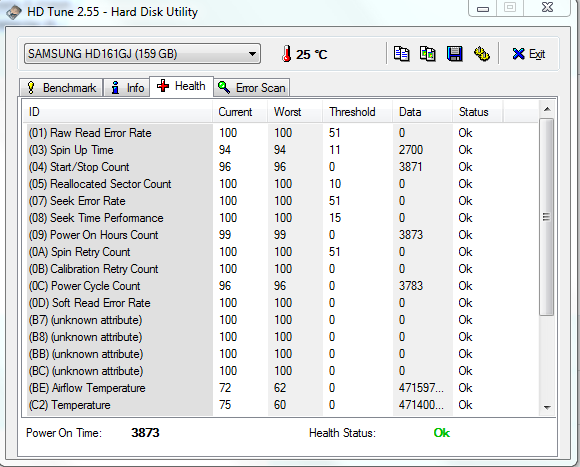Click the blue floppy disk save icon
Screen dimensions: 580x467
pyautogui.click(x=455, y=54)
